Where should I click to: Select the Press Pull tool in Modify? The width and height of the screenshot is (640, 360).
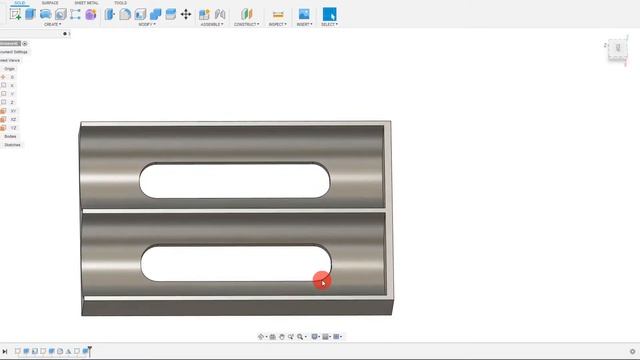[109, 14]
